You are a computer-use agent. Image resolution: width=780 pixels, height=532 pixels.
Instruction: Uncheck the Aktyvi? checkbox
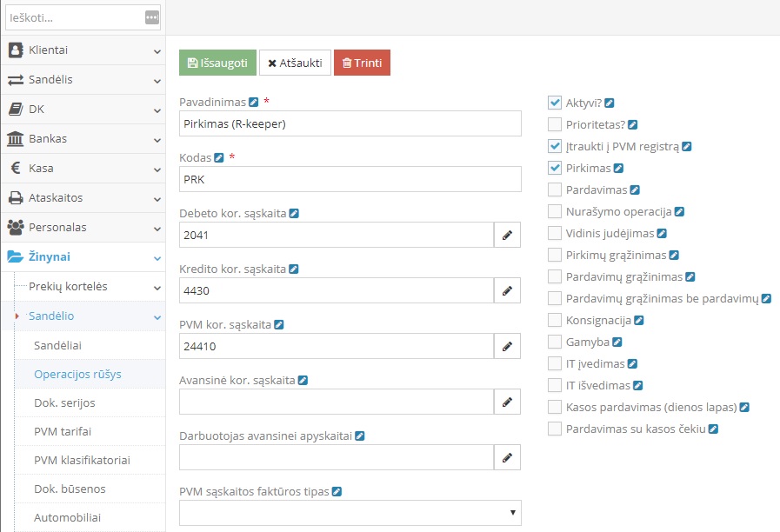[555, 103]
